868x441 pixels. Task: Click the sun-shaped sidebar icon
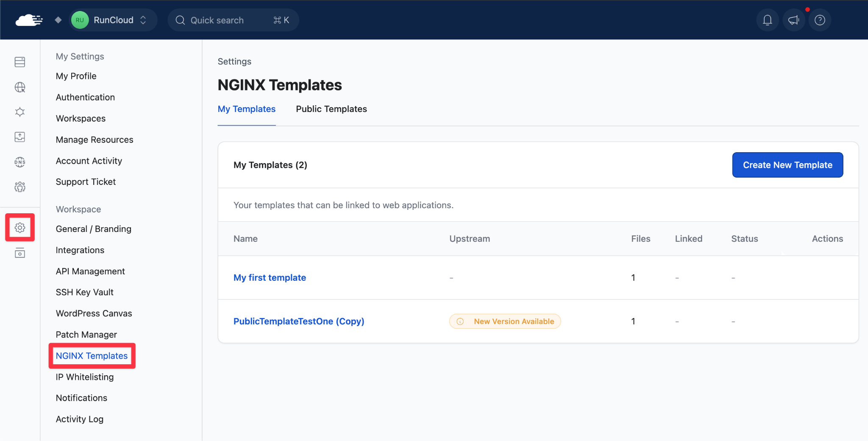pyautogui.click(x=20, y=112)
